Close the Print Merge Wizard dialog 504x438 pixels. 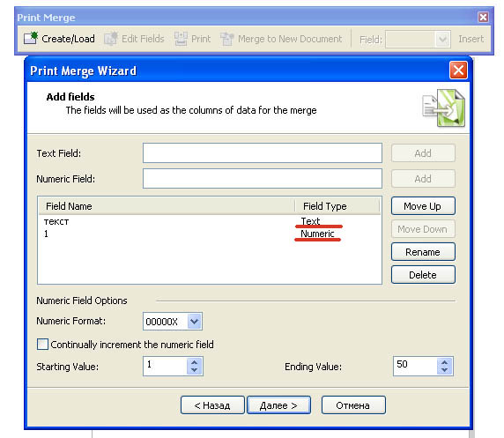coord(458,70)
